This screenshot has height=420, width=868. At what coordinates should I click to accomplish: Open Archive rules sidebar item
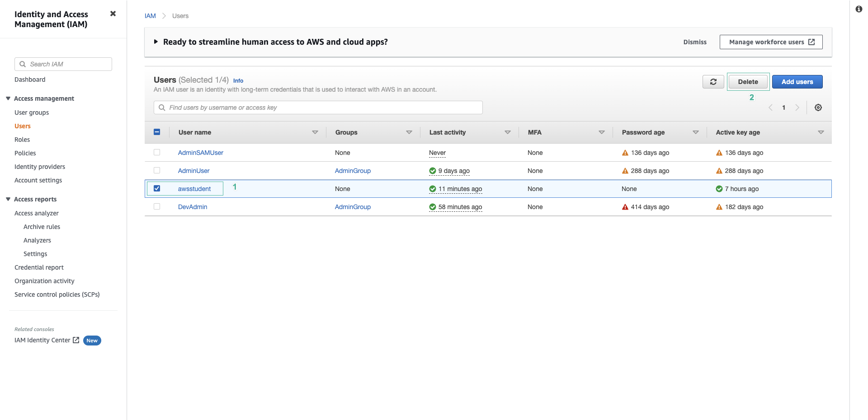[x=42, y=227]
